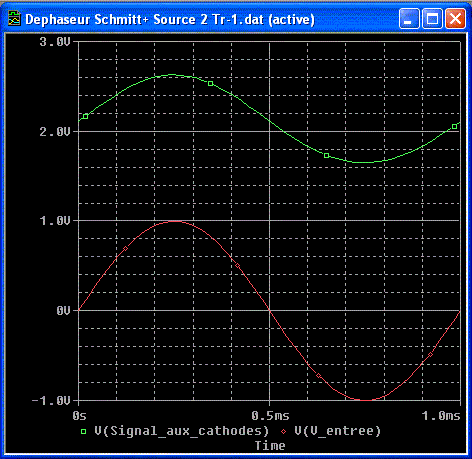Click the PSpice probe window icon in title bar

(14, 19)
